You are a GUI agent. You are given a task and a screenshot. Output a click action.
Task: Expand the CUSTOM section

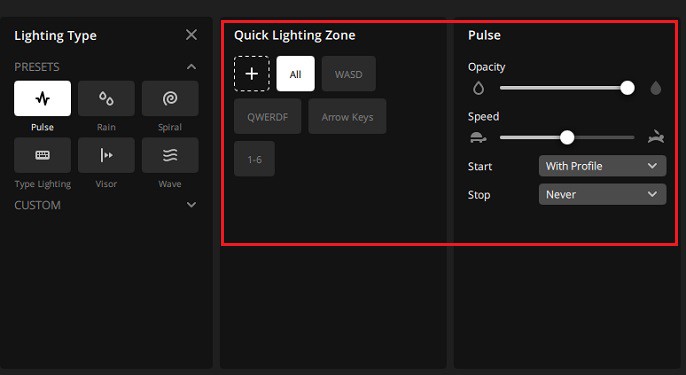tap(191, 205)
